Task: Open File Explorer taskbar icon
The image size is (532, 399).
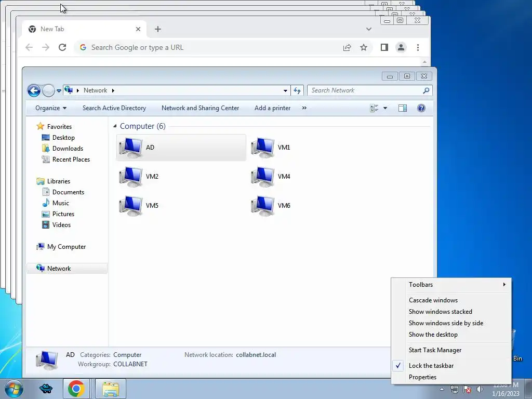Action: point(111,389)
